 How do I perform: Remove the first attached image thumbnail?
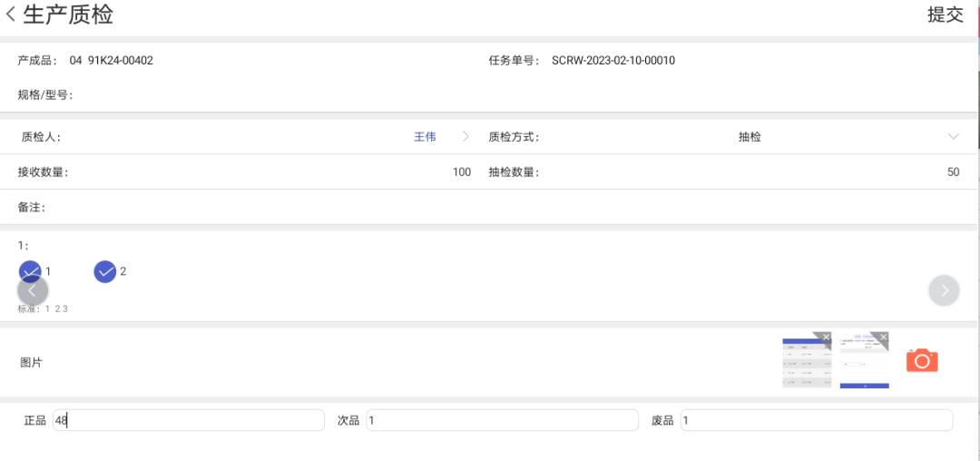[826, 338]
